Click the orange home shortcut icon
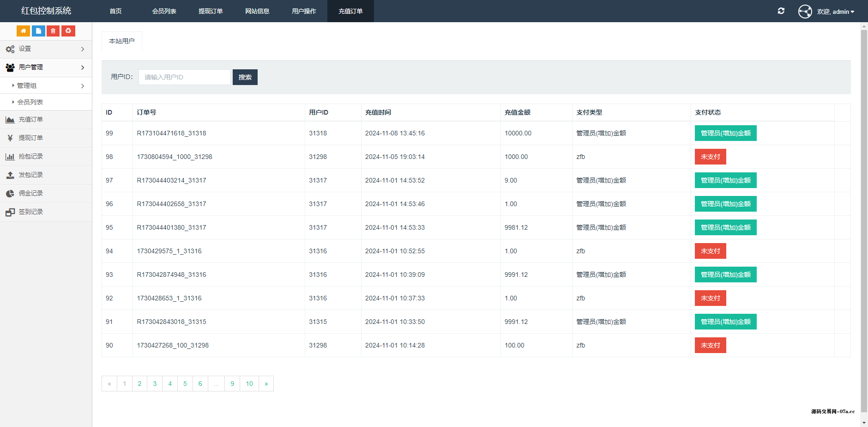The height and width of the screenshot is (427, 868). click(23, 31)
